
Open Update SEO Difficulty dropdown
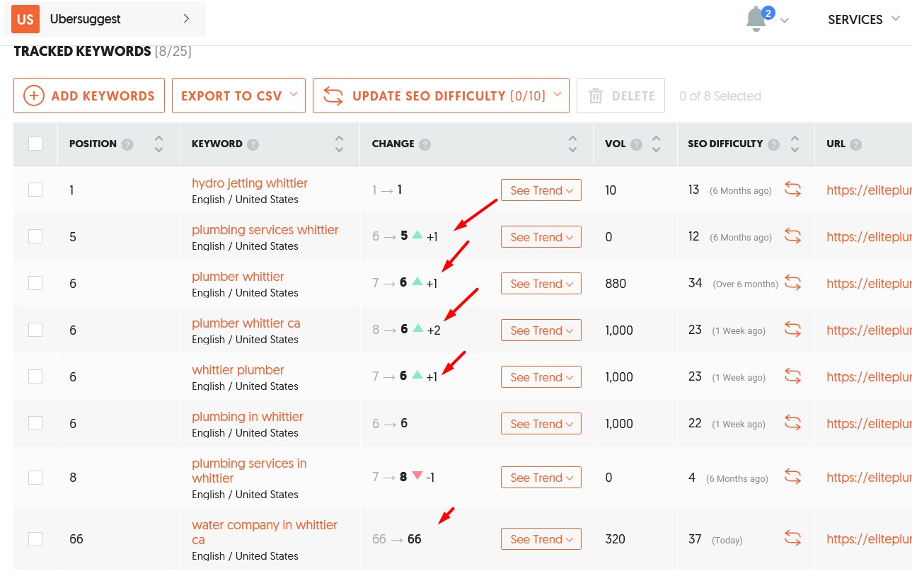[x=441, y=96]
